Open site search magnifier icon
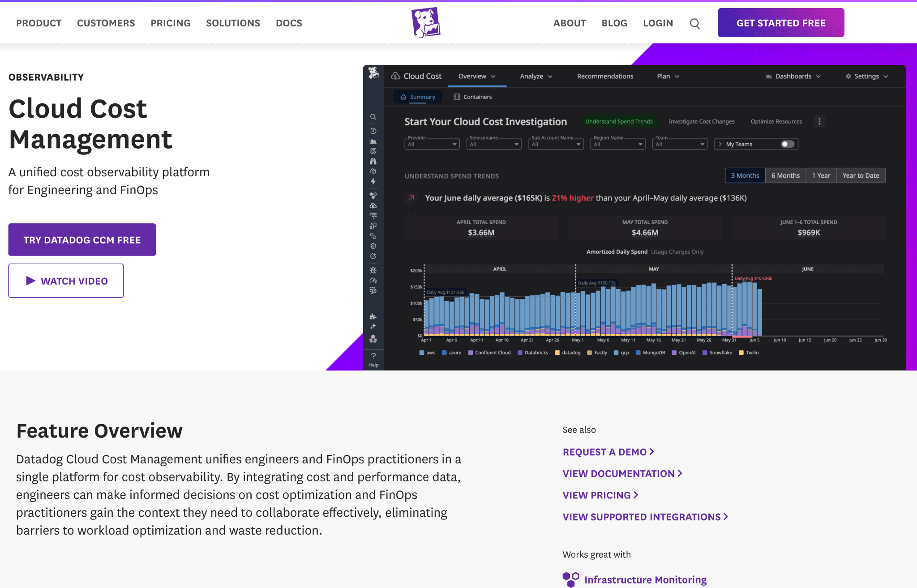The width and height of the screenshot is (917, 588). tap(694, 24)
